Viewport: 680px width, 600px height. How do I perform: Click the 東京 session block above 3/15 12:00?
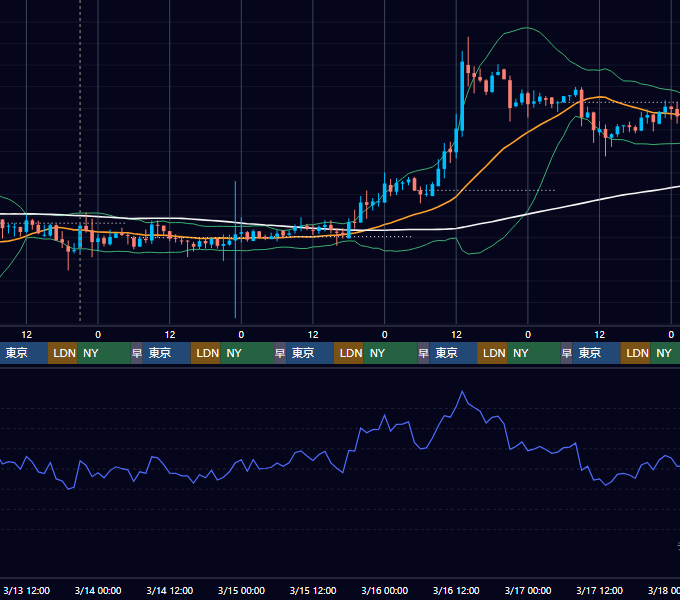click(310, 353)
